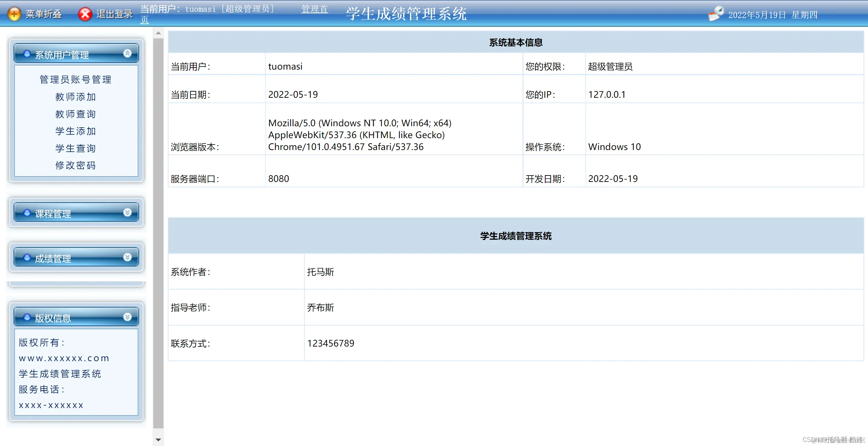Select 教师查询 in the sidebar
The height and width of the screenshot is (446, 868).
(x=76, y=114)
